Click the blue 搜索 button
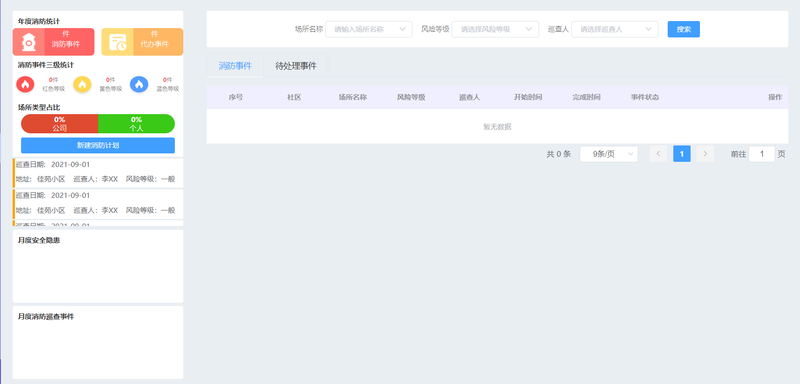Image resolution: width=800 pixels, height=384 pixels. coord(684,29)
